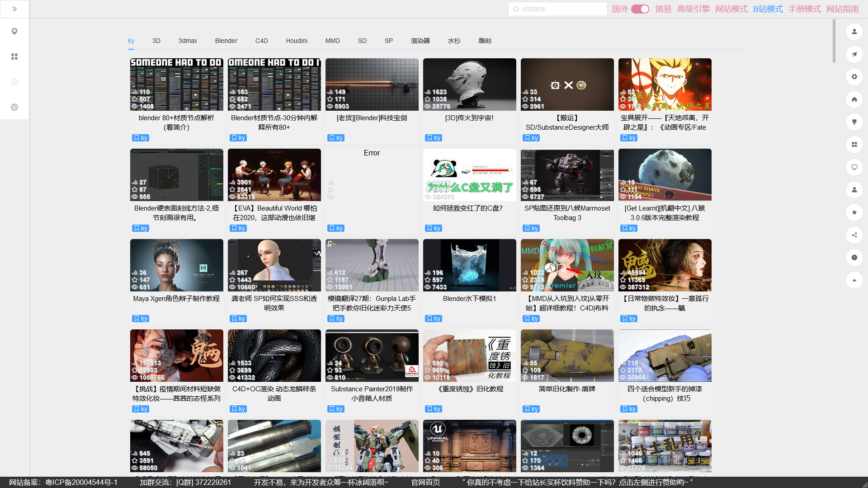
Task: Click the 官网首页 footer link
Action: 425,482
